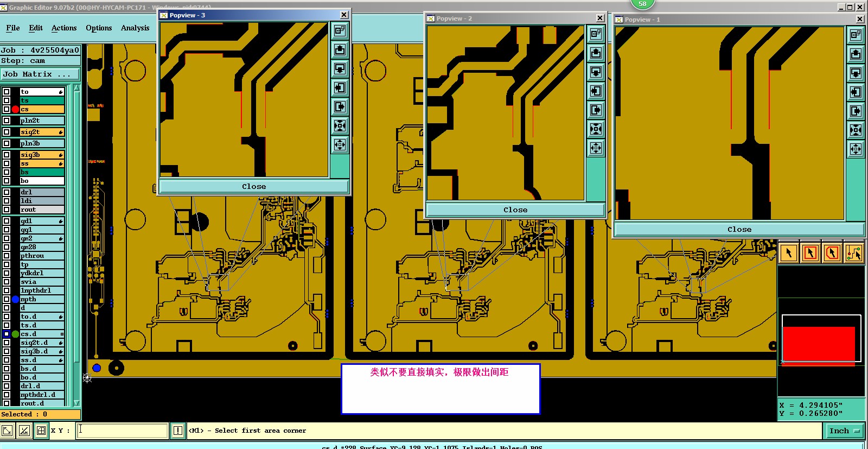This screenshot has height=449, width=868.
Task: Click the exclamation mark message icon
Action: point(178,431)
